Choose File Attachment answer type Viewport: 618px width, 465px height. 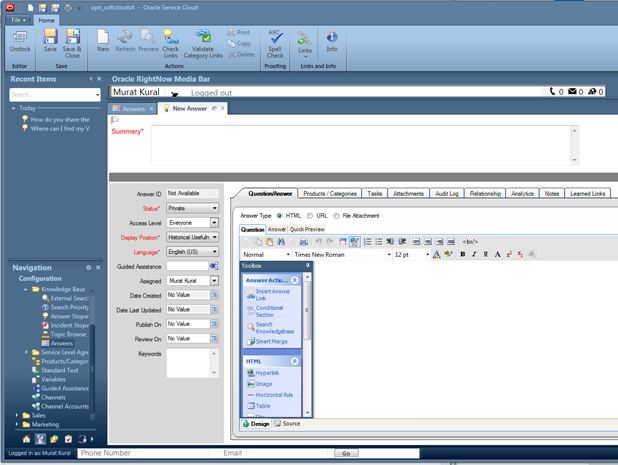[337, 215]
